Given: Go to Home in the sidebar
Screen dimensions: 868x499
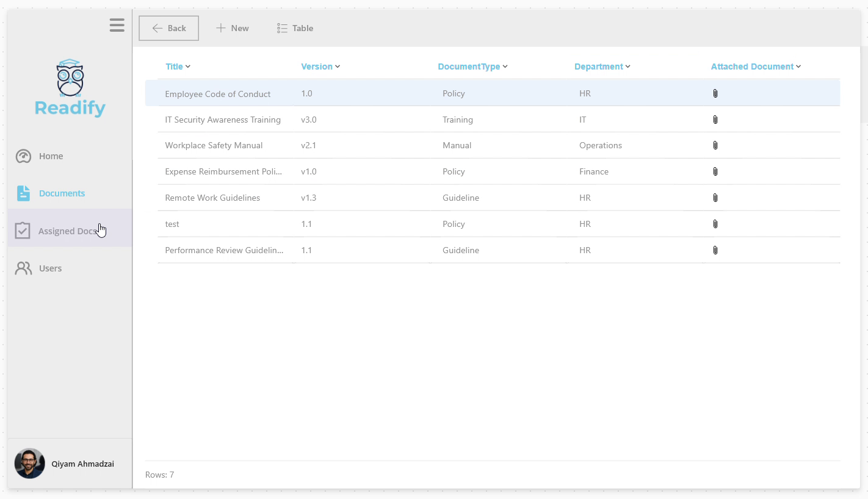Looking at the screenshot, I should pos(51,156).
